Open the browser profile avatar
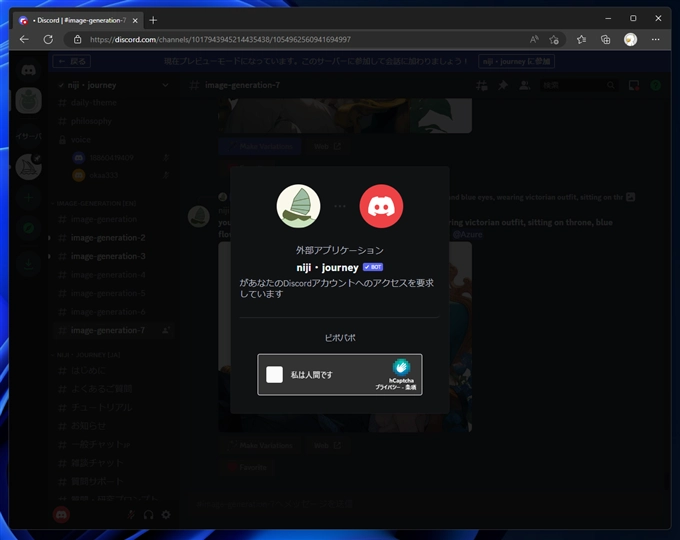The image size is (680, 540). (630, 39)
